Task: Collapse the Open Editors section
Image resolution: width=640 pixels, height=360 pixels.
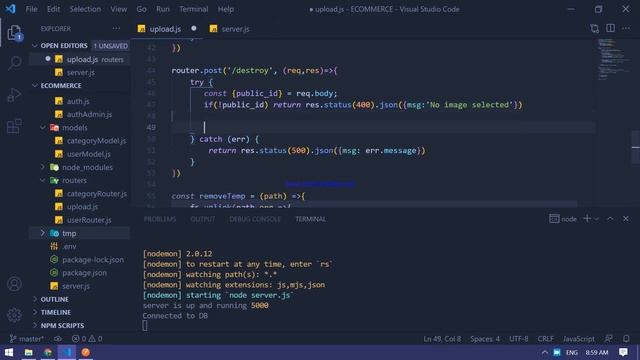Action: 35,46
